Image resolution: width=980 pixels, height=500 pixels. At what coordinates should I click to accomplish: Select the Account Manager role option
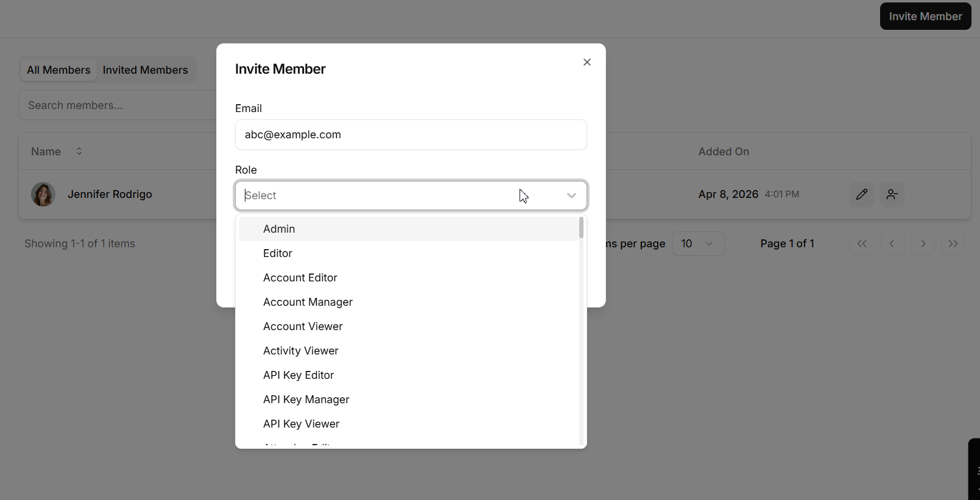coord(308,302)
